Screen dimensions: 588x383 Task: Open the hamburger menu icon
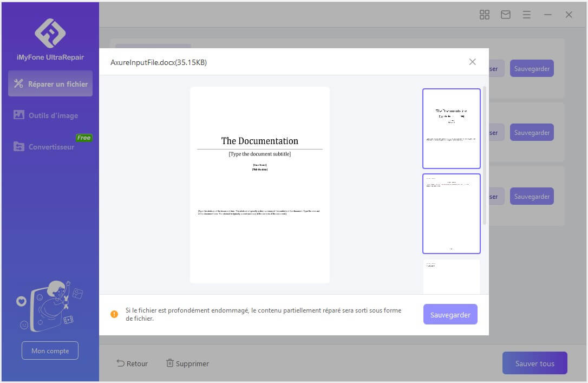526,15
